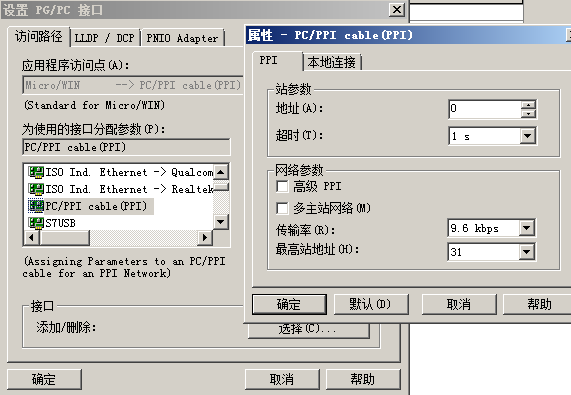Open the 最高站地址(H) dropdown

527,252
